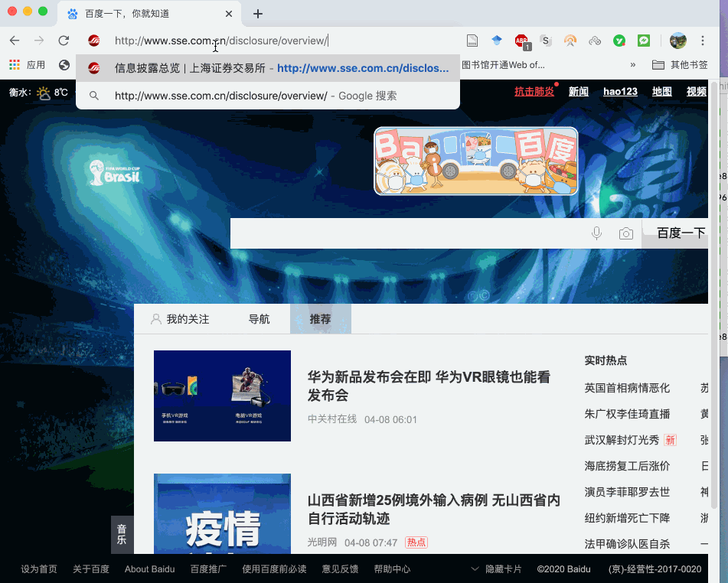Open hot topic 英国首相病情恶化
728x583 pixels.
(627, 388)
